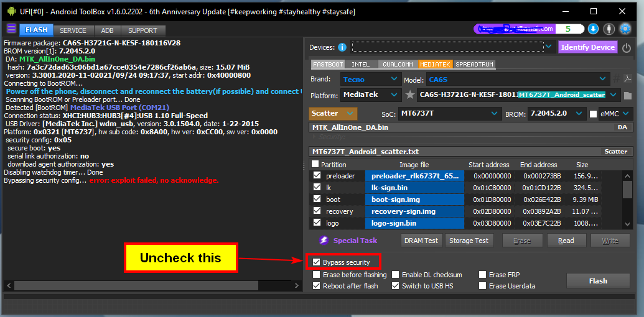Expand the Devices dropdown
Image resolution: width=644 pixels, height=317 pixels.
pyautogui.click(x=549, y=47)
